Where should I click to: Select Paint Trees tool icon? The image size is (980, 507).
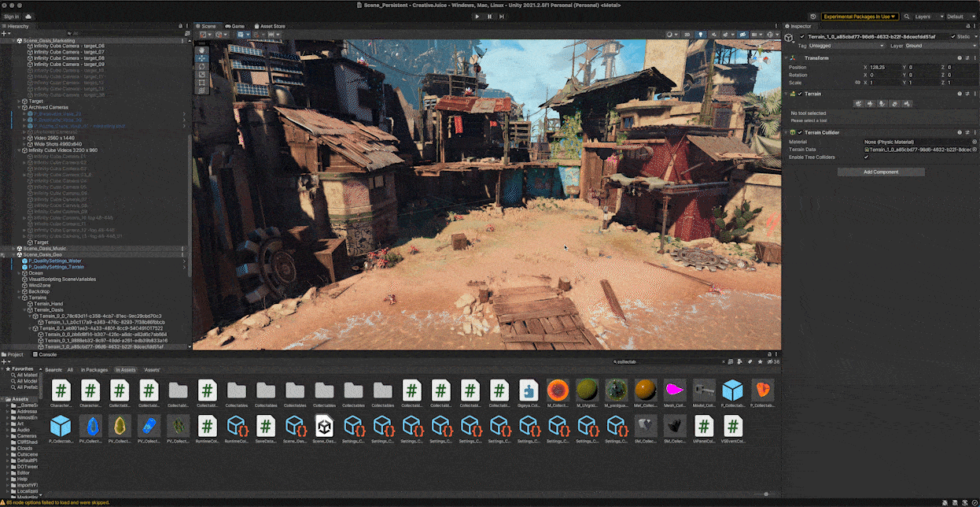point(881,103)
